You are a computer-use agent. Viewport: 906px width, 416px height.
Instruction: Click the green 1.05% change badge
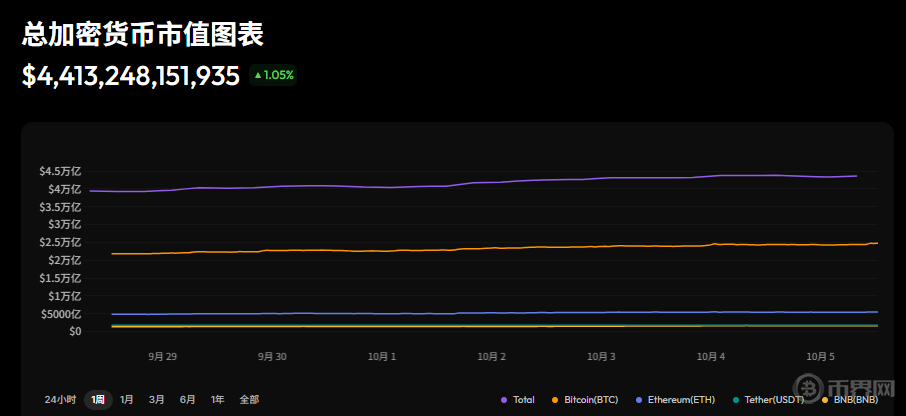273,75
